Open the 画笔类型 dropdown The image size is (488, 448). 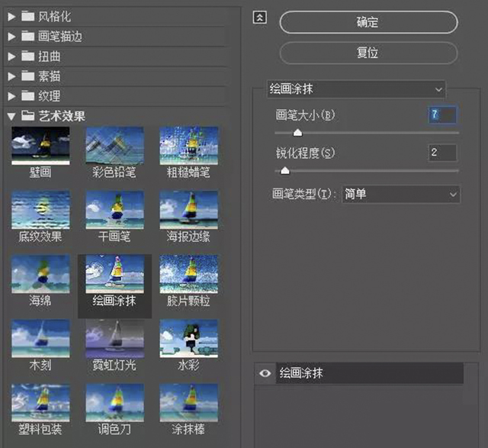click(401, 195)
